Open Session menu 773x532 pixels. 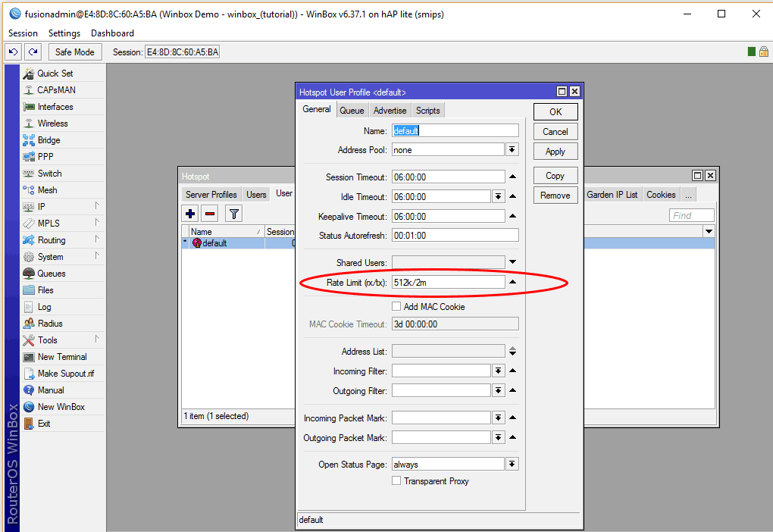click(x=23, y=33)
